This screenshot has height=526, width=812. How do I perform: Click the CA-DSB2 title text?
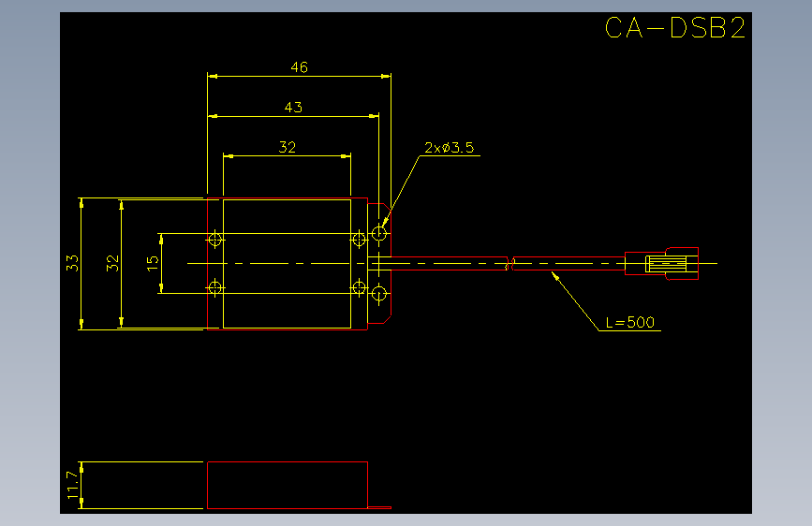click(674, 28)
